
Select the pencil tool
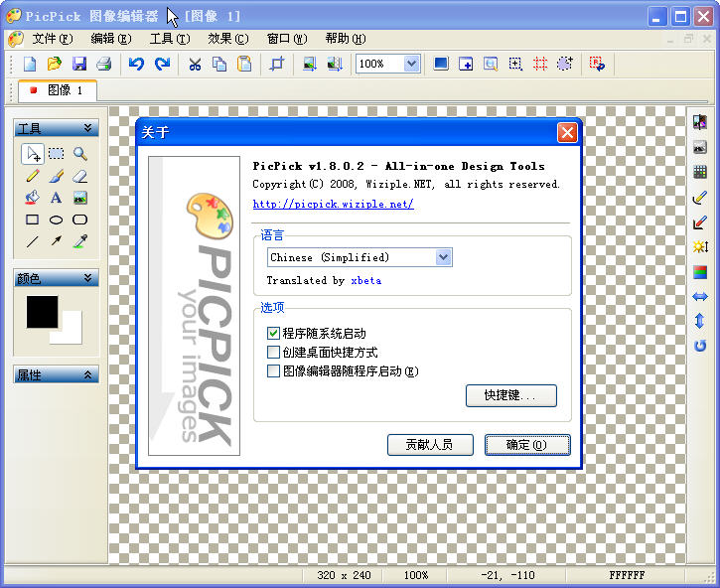33,176
